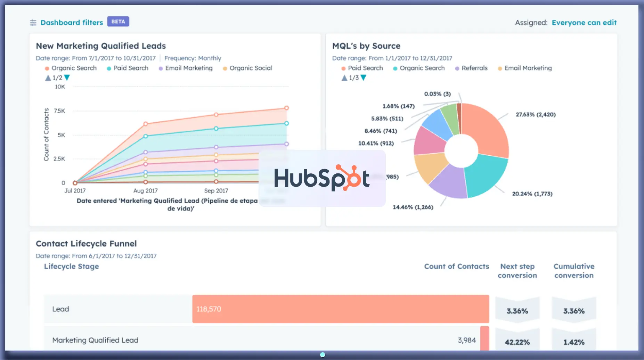
Task: Open the Dashboard filters link
Action: 72,23
